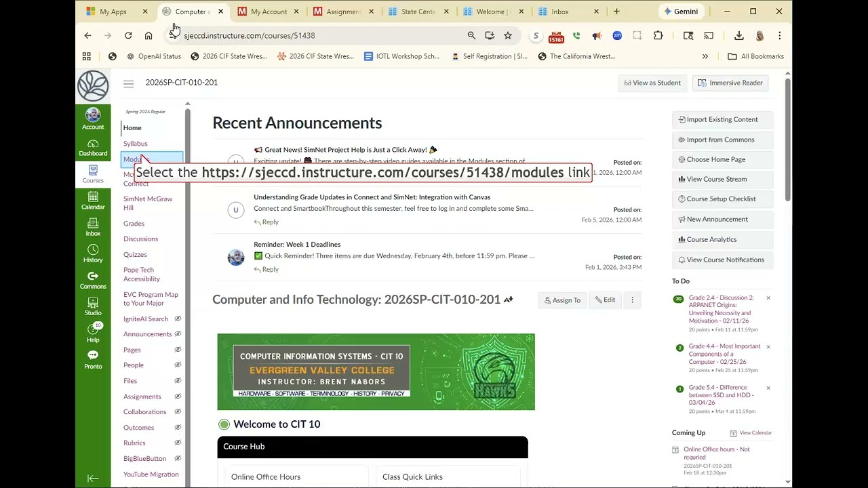Screen dimensions: 868x488
Task: Open Studio in global navigation
Action: [93, 306]
